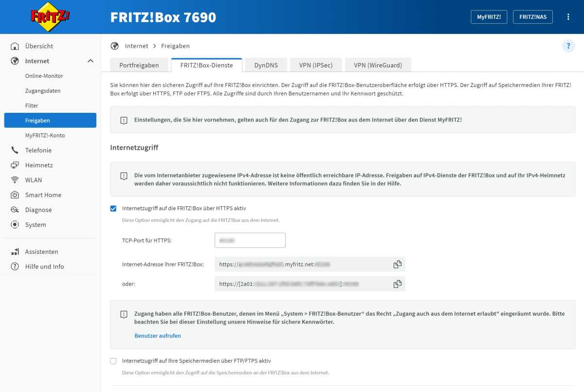This screenshot has height=392, width=584.
Task: Open Zugangsdaten in sidebar
Action: pos(42,91)
